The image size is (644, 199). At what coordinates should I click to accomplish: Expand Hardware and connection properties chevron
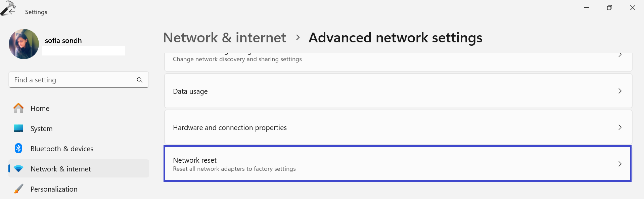coord(620,127)
